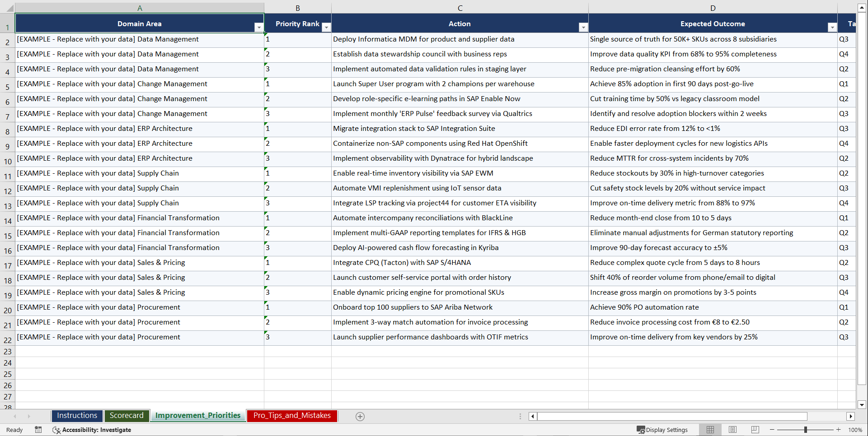
Task: Select column header C
Action: tap(460, 8)
